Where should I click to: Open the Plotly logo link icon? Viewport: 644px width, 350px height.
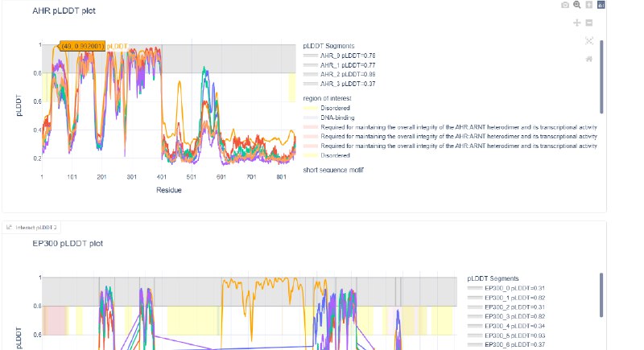pos(601,5)
